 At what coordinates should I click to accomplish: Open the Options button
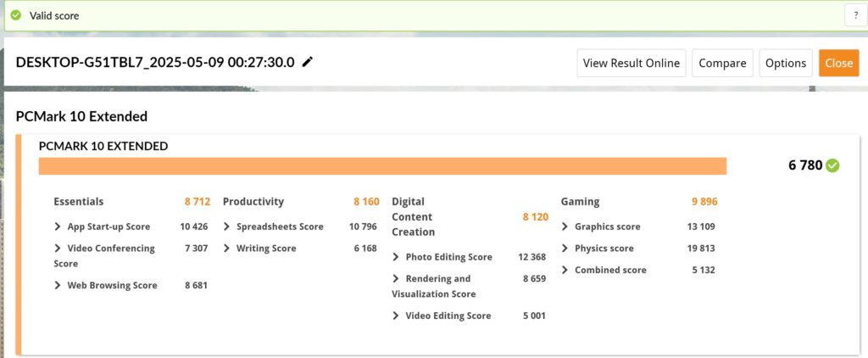pyautogui.click(x=786, y=63)
